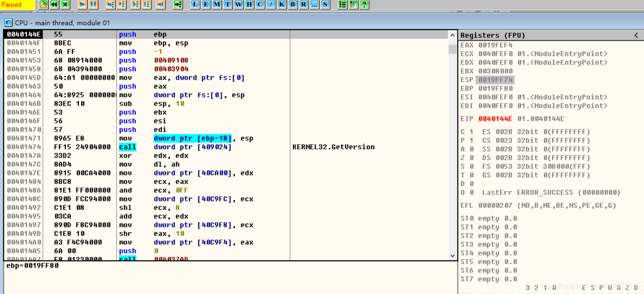The image size is (644, 294).
Task: Select the 'push -1' instruction
Action: (x=226, y=52)
